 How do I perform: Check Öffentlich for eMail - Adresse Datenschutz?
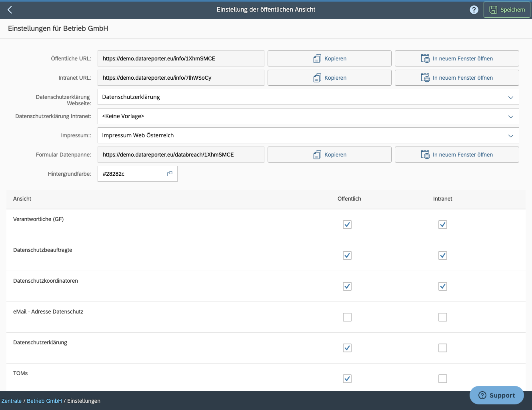tap(347, 317)
